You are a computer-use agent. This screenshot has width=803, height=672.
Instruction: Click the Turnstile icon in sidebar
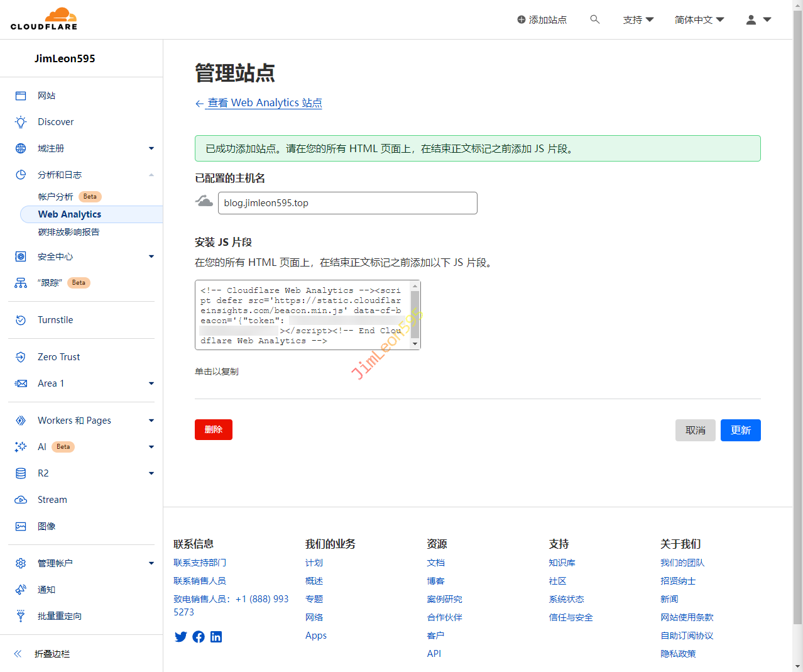tap(21, 320)
